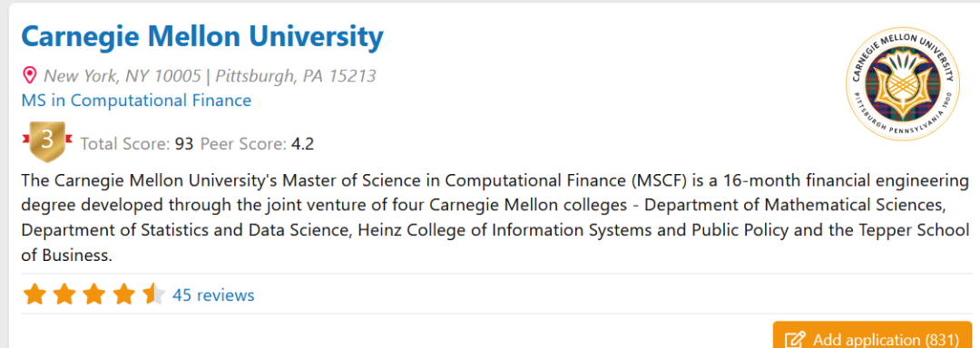Click the Carnegie Mellon University seal logo
Image resolution: width=980 pixels, height=348 pixels.
coord(902,83)
